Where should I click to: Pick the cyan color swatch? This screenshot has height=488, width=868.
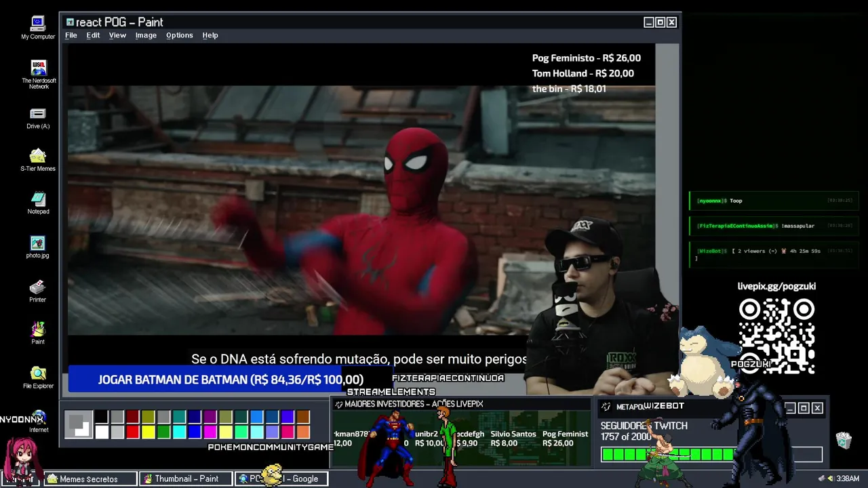179,432
